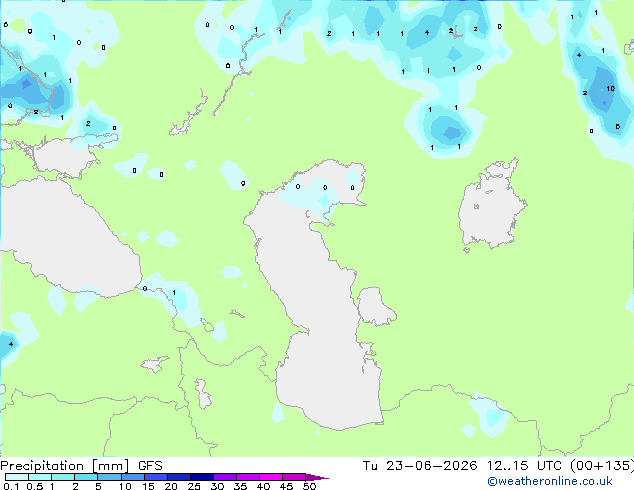Click the '40' legend scale label

pyautogui.click(x=263, y=486)
